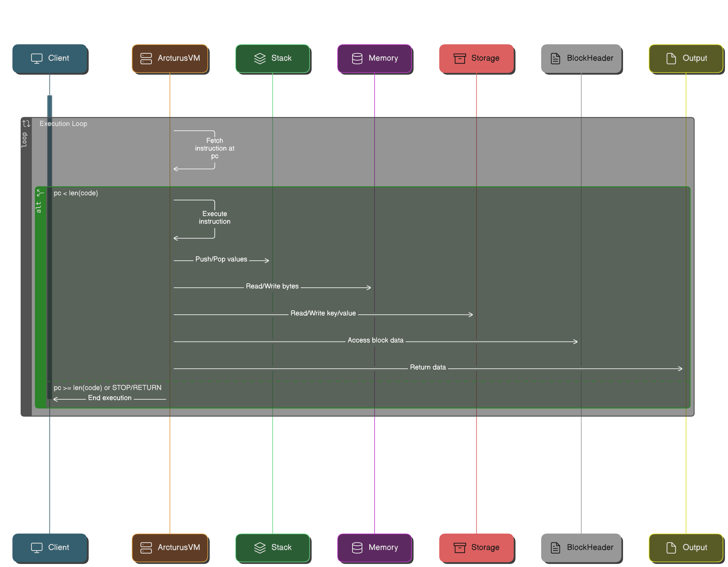Click the bottom ArcturusVM participant box
Viewport: 728px width, 567px height.
170,548
